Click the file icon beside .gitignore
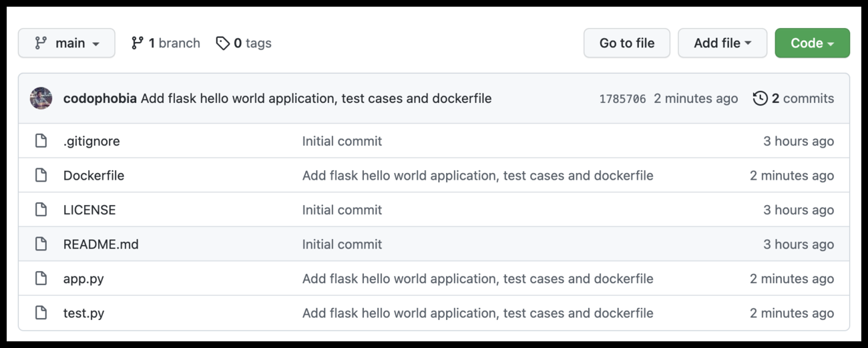Image resolution: width=868 pixels, height=348 pixels. tap(41, 141)
